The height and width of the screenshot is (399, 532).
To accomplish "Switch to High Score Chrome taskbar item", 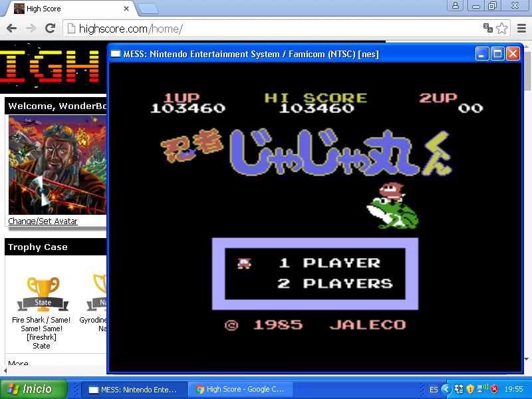I will click(239, 389).
